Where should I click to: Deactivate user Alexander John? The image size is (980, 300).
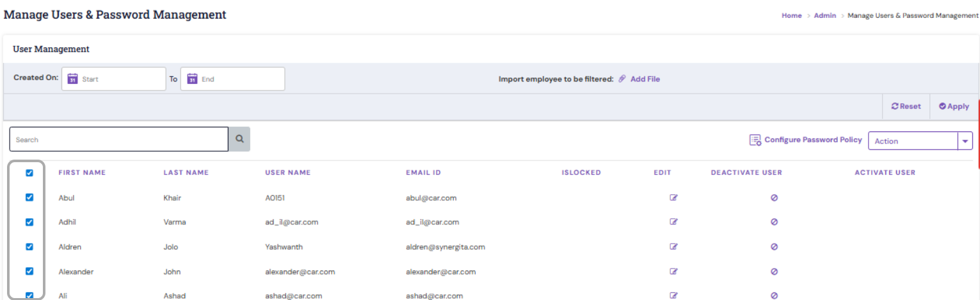(x=774, y=271)
